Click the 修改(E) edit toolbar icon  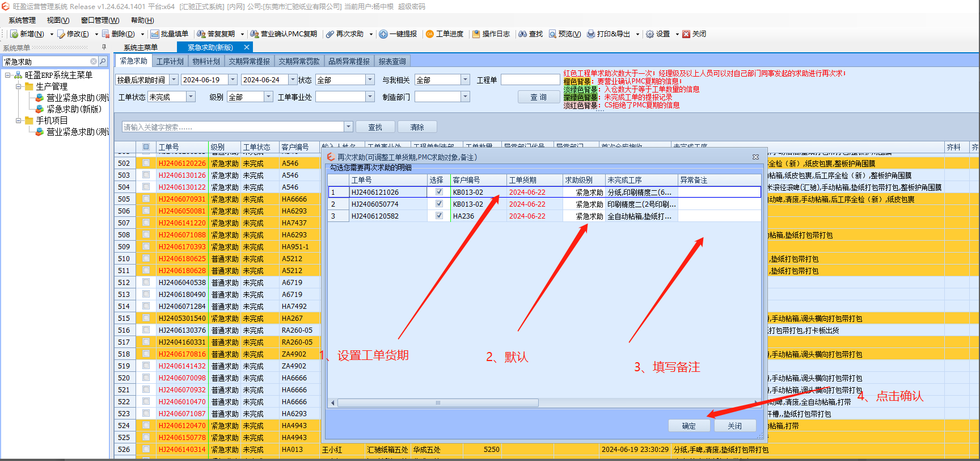point(61,34)
